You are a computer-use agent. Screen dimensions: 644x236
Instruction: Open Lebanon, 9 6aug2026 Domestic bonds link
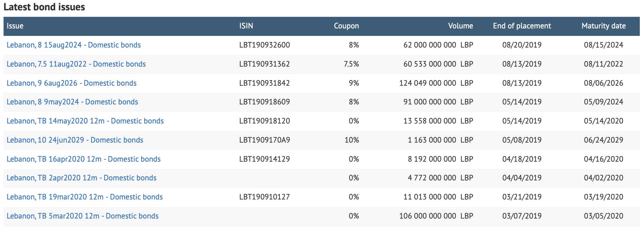(x=71, y=83)
